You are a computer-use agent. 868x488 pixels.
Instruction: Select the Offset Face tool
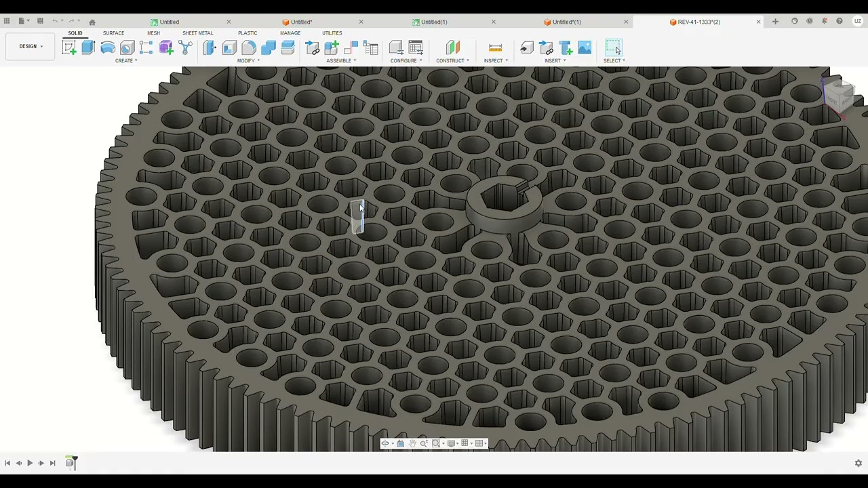(x=288, y=47)
